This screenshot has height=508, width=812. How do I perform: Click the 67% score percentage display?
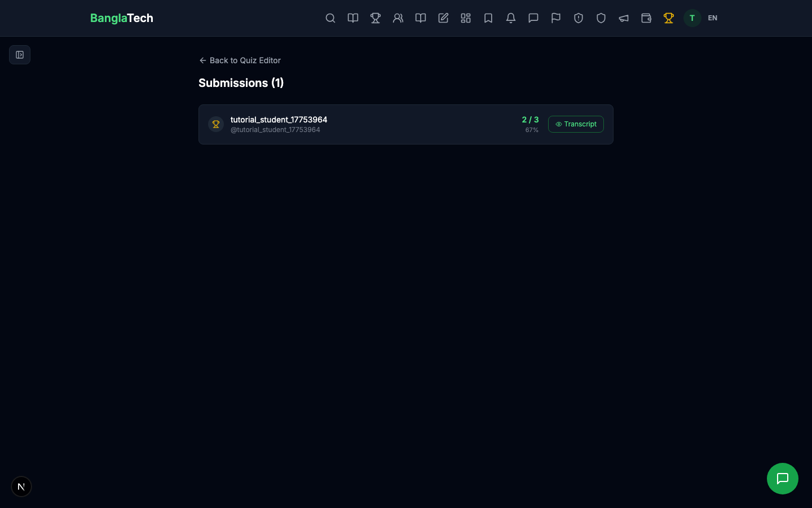coord(532,130)
